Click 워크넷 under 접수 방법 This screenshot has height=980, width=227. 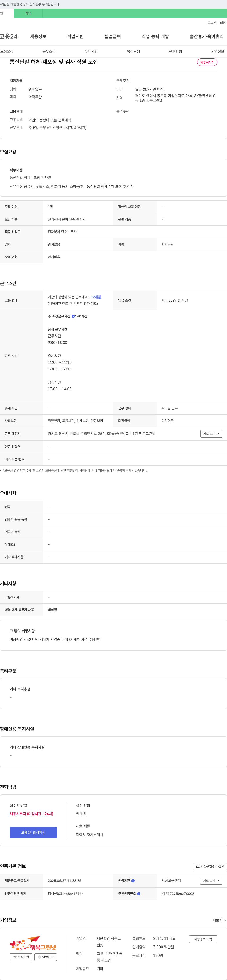tap(81, 814)
